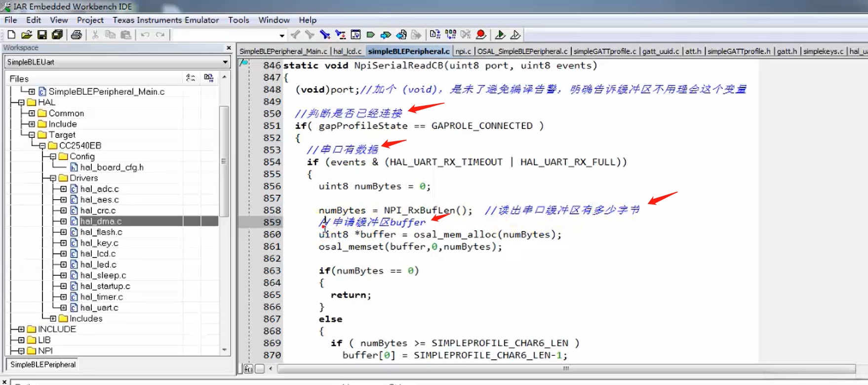Image resolution: width=868 pixels, height=385 pixels.
Task: Expand the Common folder
Action: point(32,113)
